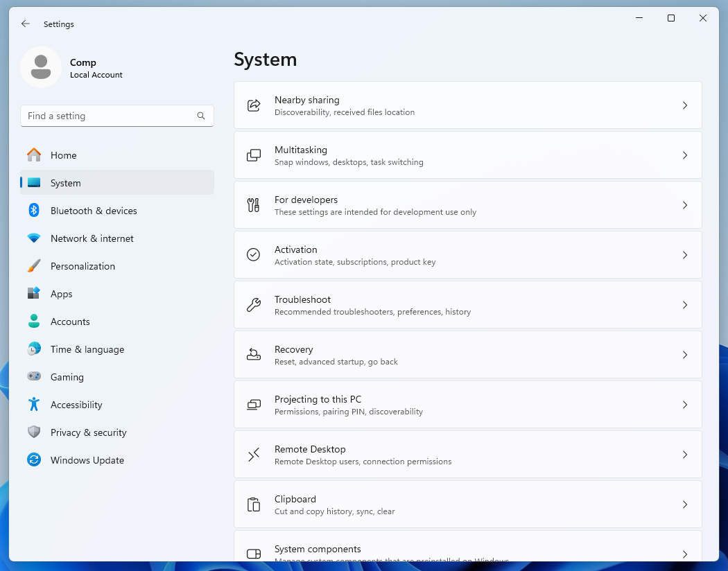Viewport: 728px width, 571px height.
Task: Click the Recovery icon
Action: click(x=254, y=355)
